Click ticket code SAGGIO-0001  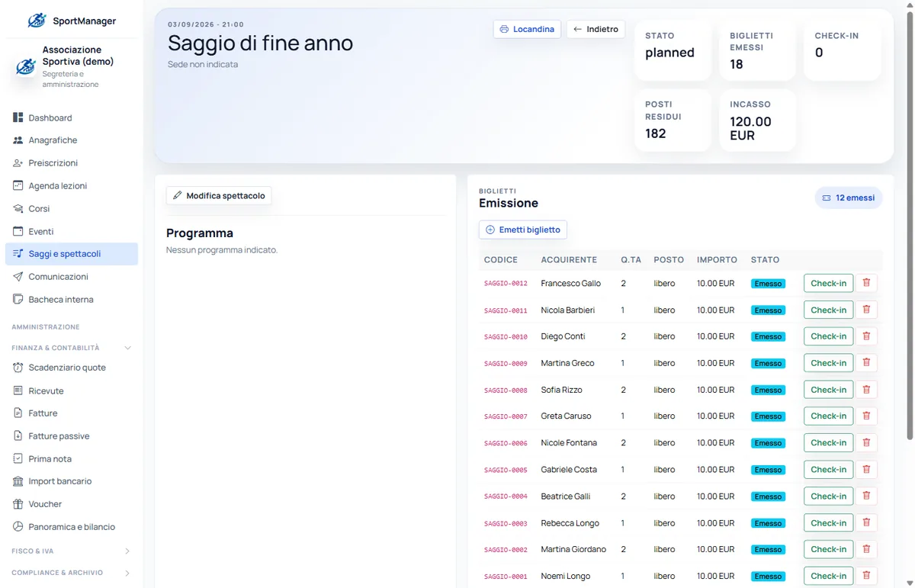[506, 577]
